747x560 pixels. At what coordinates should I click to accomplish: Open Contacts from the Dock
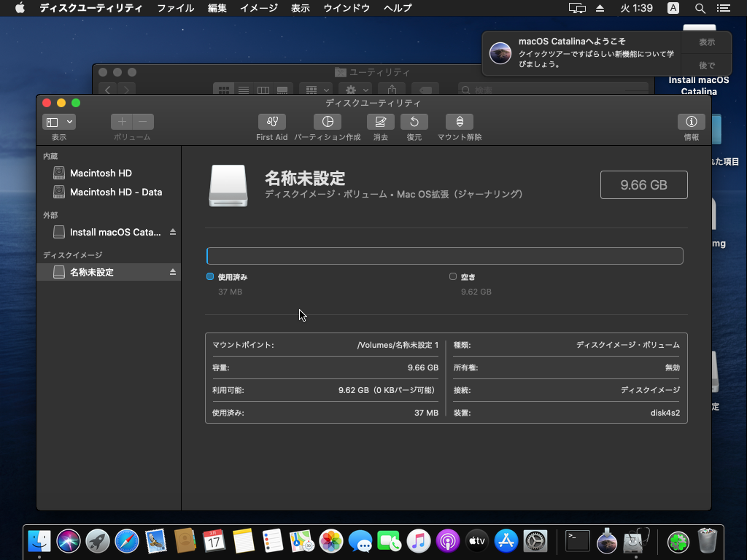(185, 542)
